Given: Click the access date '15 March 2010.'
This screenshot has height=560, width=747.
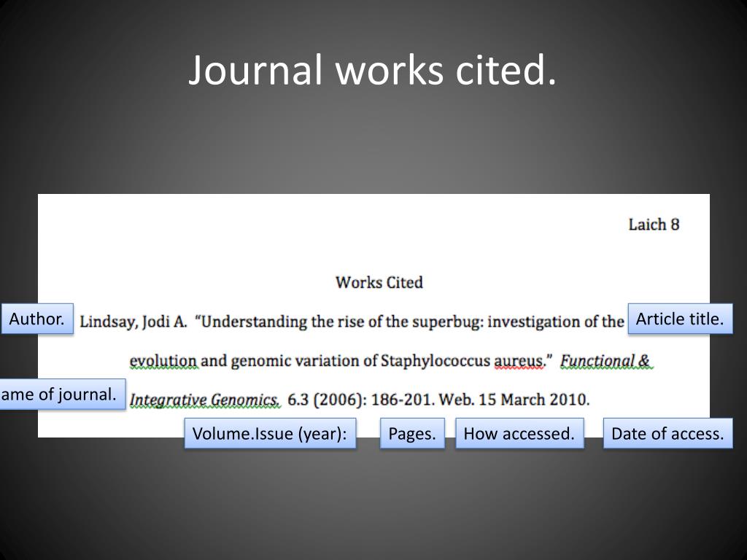Looking at the screenshot, I should click(x=534, y=400).
